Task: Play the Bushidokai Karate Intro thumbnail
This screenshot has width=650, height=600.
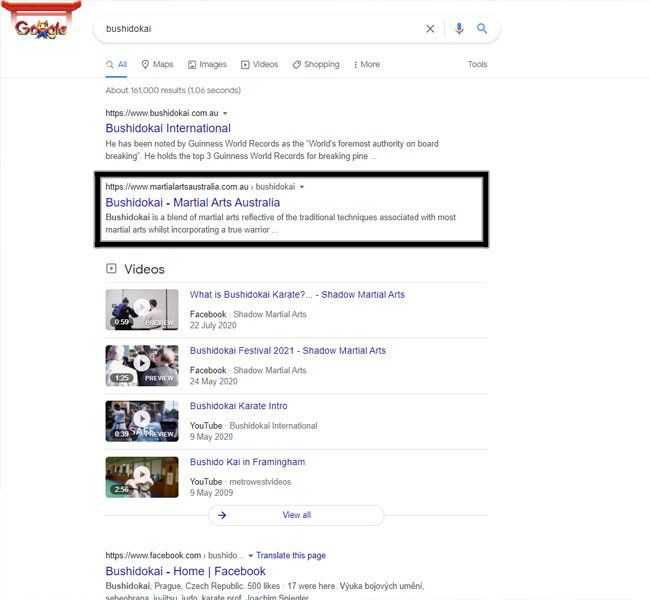Action: point(142,421)
